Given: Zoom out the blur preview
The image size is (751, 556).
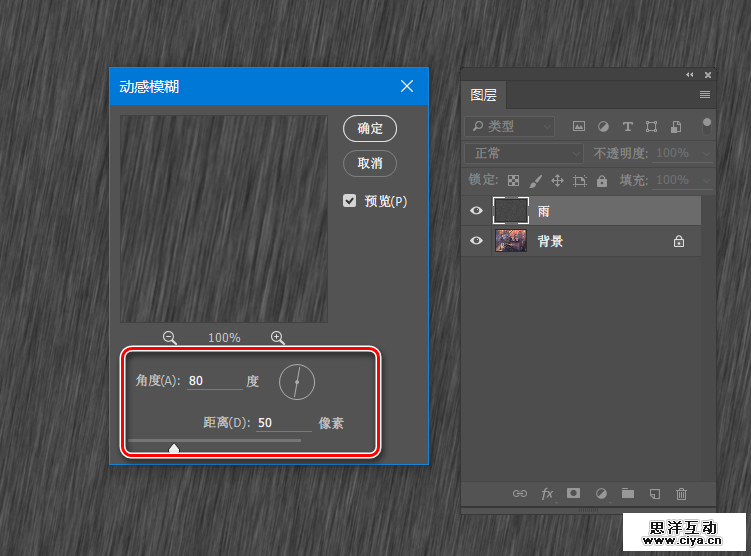Looking at the screenshot, I should pyautogui.click(x=170, y=338).
